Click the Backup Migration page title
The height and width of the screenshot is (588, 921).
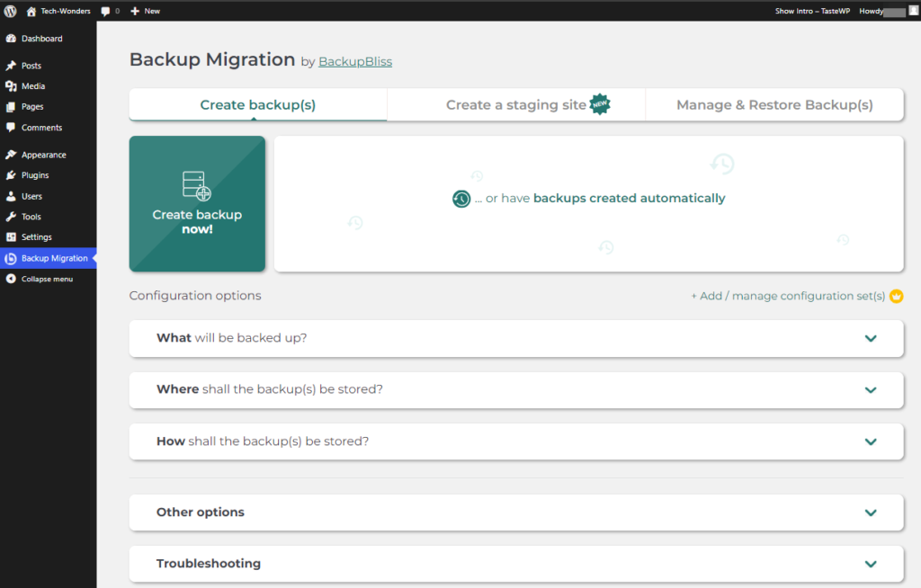click(x=212, y=59)
